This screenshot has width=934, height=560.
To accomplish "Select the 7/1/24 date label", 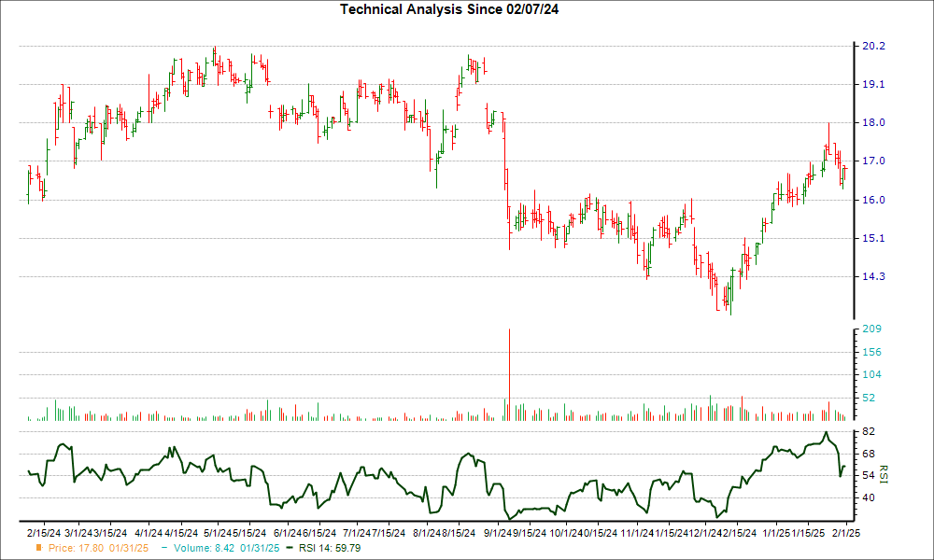I will coord(356,533).
